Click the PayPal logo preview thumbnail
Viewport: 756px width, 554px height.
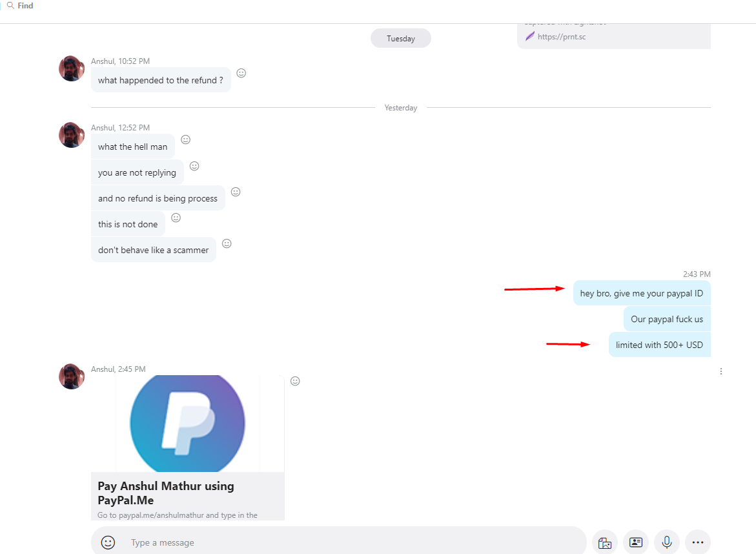(x=188, y=424)
